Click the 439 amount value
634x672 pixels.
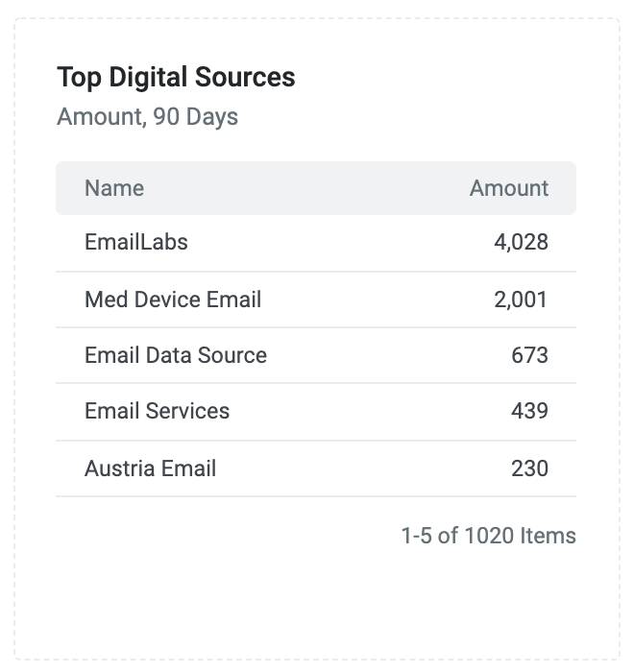[x=529, y=411]
